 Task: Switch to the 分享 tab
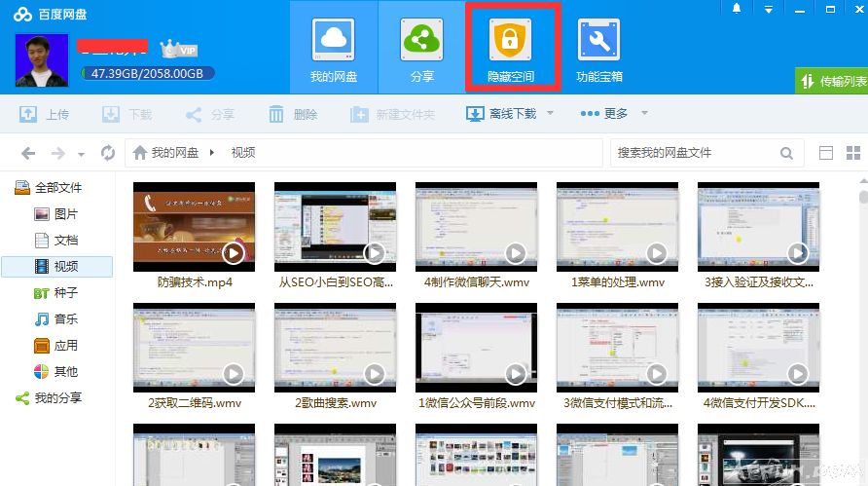[x=421, y=48]
